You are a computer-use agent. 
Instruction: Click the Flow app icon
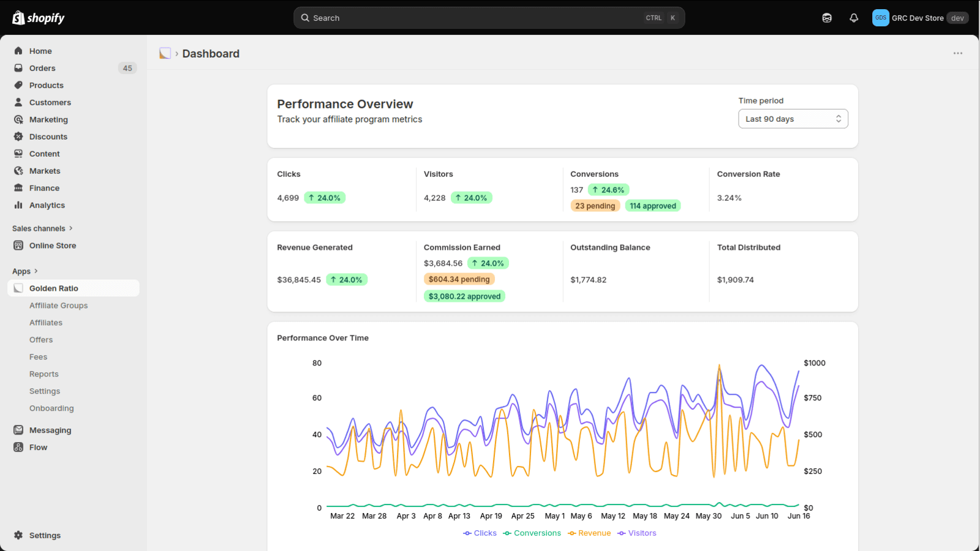click(x=18, y=448)
